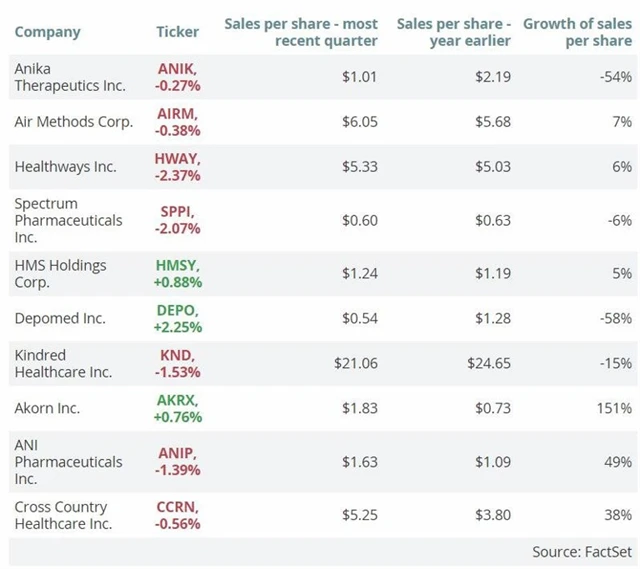This screenshot has height=569, width=640.
Task: Open the CCRN ticker link
Action: [178, 507]
